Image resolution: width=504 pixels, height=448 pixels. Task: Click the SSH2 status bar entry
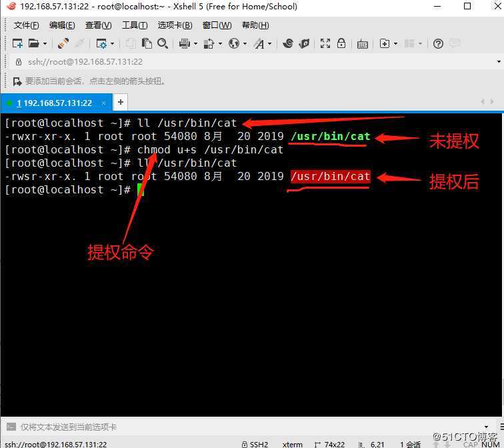tap(255, 444)
